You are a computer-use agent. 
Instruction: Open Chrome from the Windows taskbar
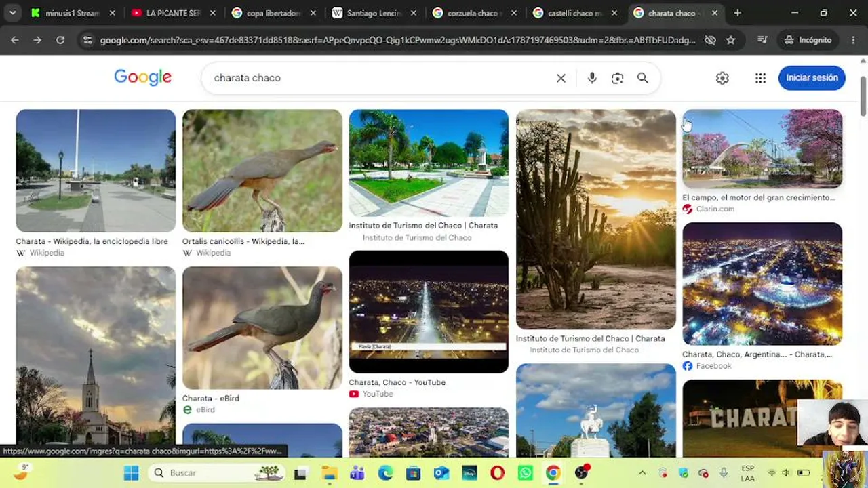[553, 473]
